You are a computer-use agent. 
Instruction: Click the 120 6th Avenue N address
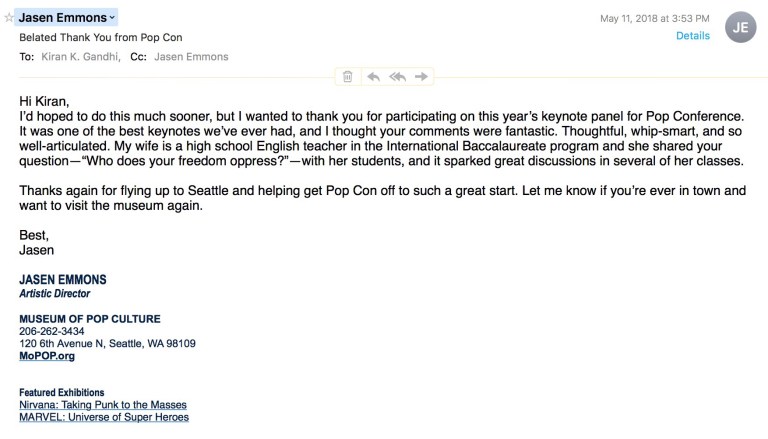(x=107, y=343)
